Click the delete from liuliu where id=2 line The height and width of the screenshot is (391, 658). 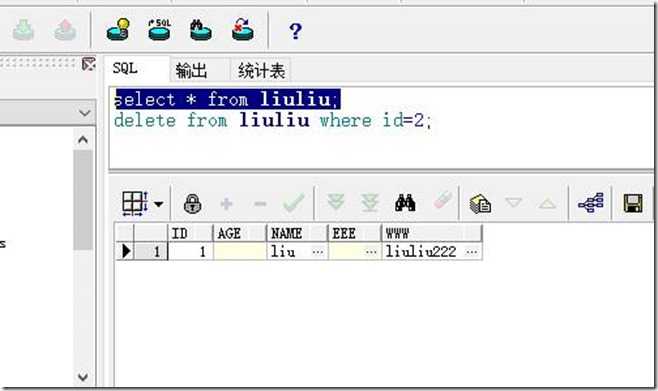[x=272, y=121]
